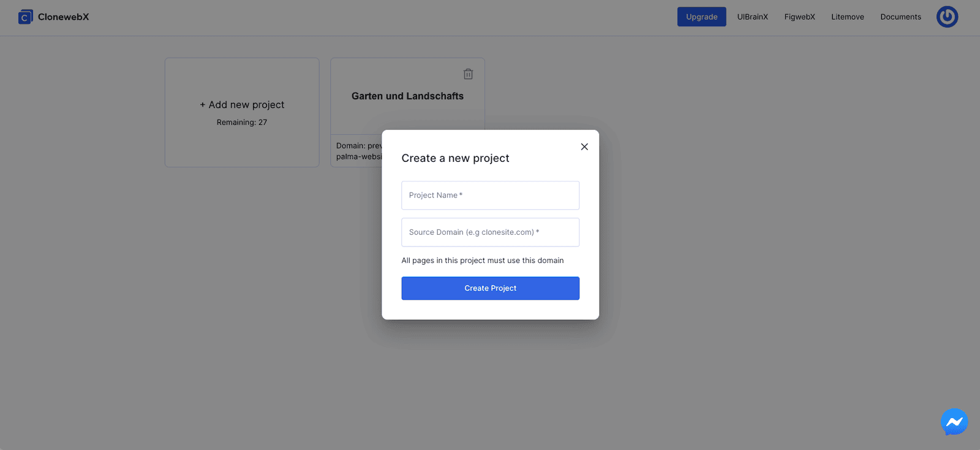Open the user profile avatar menu
Screen dimensions: 980x450
(x=946, y=17)
